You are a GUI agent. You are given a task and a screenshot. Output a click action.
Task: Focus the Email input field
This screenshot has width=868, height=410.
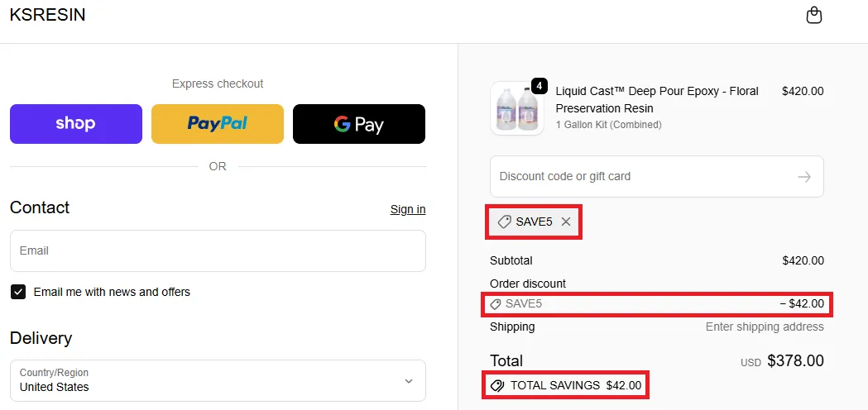tap(218, 251)
